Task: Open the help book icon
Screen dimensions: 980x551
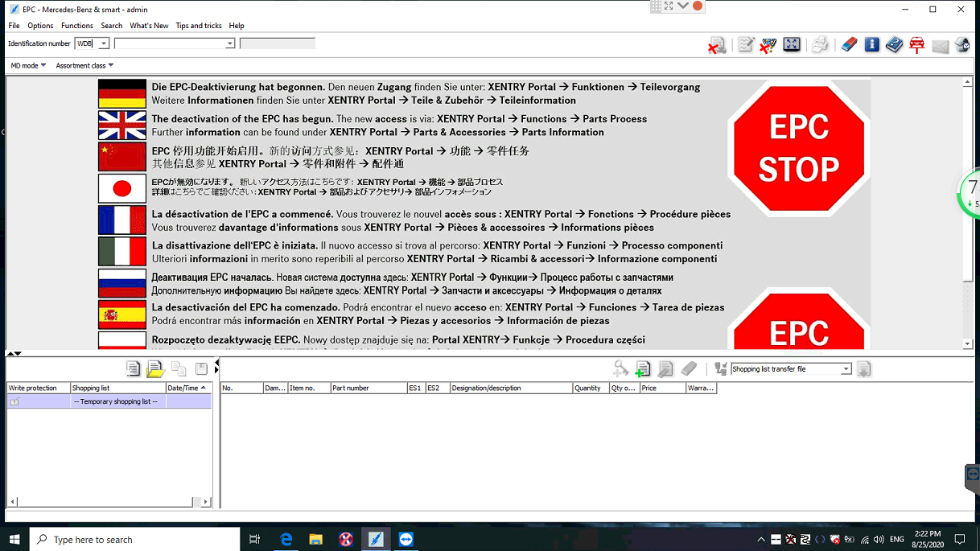Action: click(894, 45)
